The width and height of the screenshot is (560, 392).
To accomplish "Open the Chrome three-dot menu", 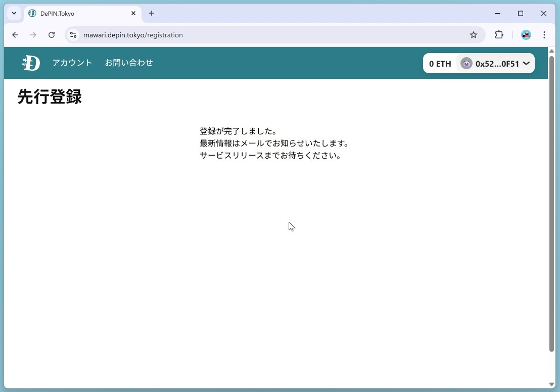I will [x=544, y=35].
